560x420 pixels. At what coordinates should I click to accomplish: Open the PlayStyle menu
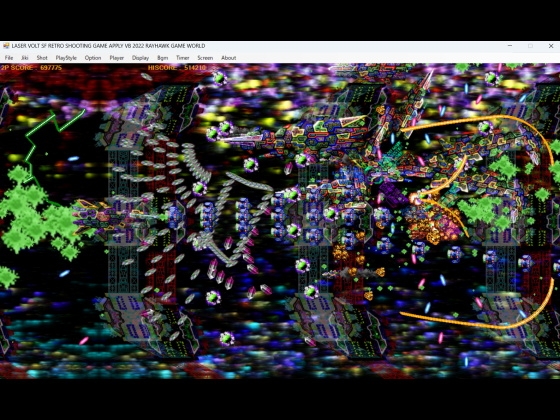tap(66, 58)
